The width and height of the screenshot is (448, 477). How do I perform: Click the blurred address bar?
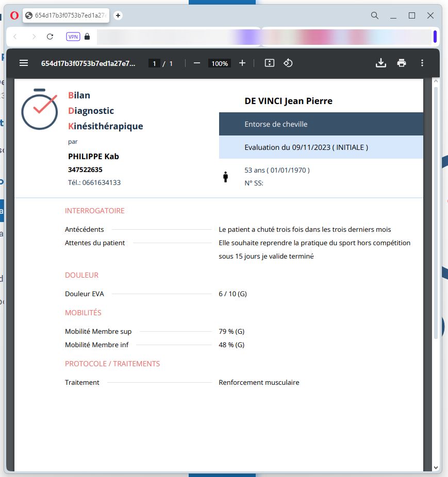pyautogui.click(x=264, y=37)
